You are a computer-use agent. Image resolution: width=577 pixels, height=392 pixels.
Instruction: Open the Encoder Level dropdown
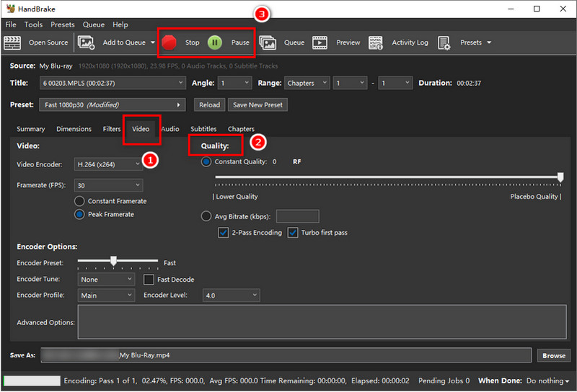(231, 295)
